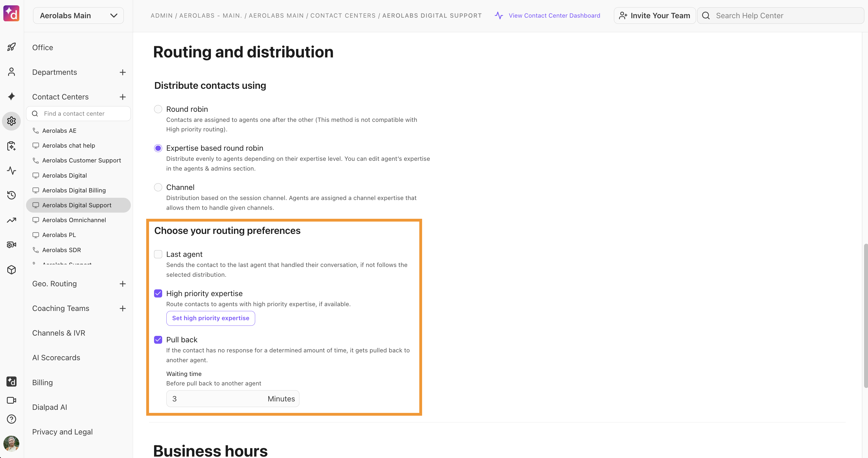Open the user avatar profile picture
The height and width of the screenshot is (458, 868).
(x=11, y=443)
